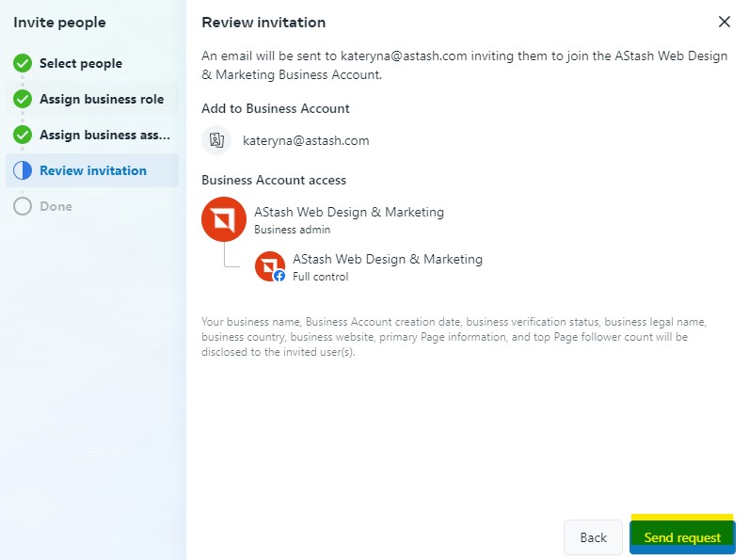The width and height of the screenshot is (749, 560).
Task: Close the Review invitation dialog
Action: click(x=725, y=22)
